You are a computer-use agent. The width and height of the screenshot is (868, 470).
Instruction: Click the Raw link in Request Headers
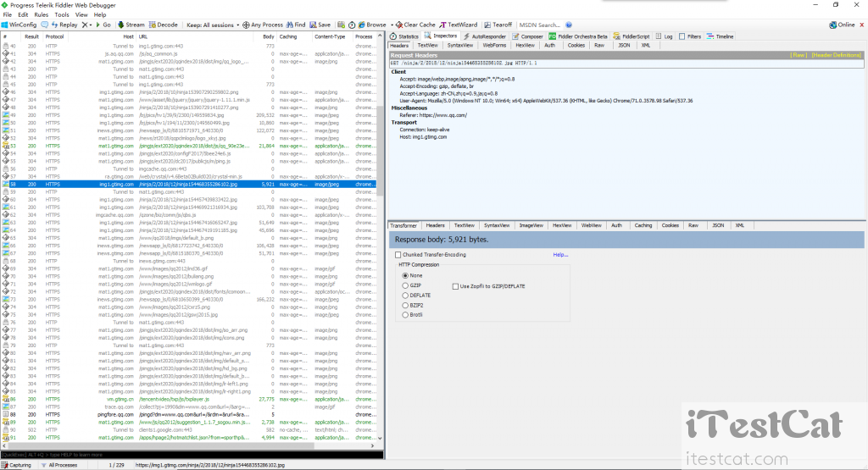point(798,55)
